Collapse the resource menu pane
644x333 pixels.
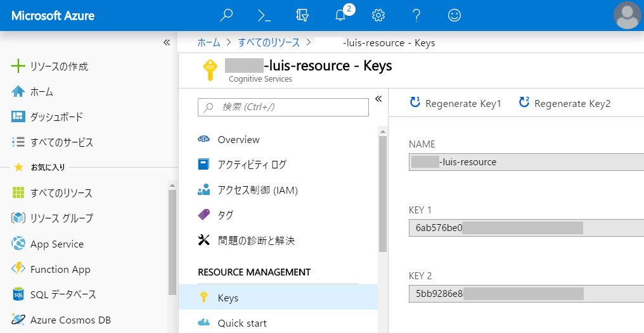point(378,98)
